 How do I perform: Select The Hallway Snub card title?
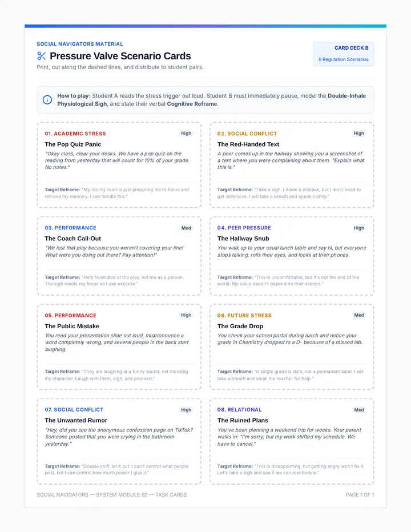[x=243, y=239]
